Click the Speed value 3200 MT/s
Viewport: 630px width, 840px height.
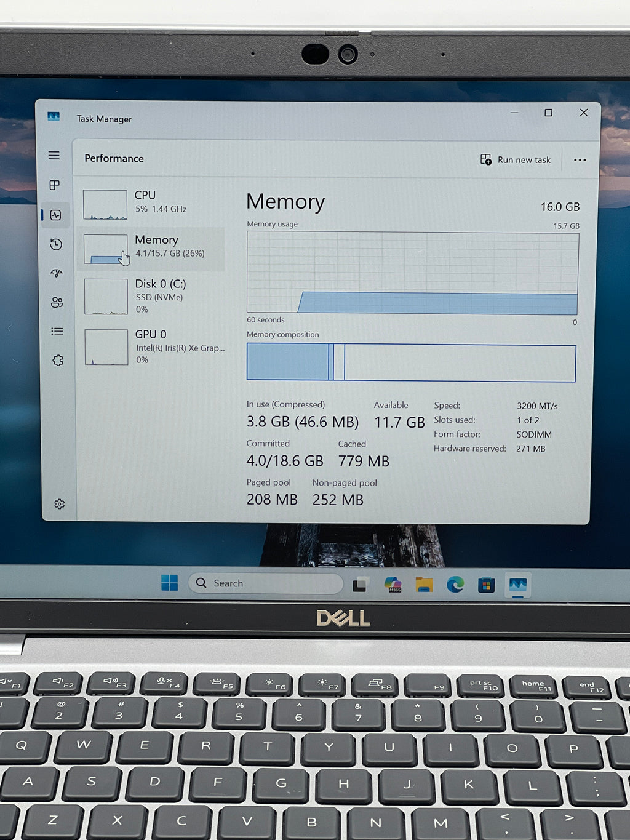pos(537,406)
